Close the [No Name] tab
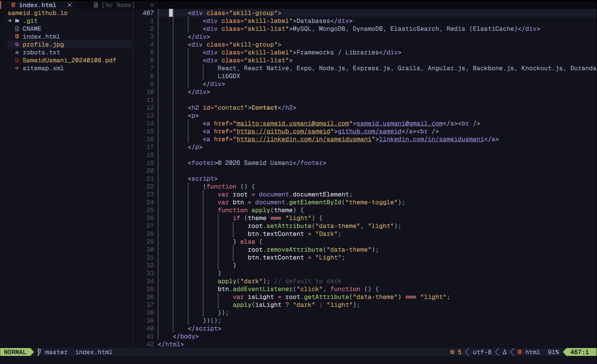597x364 pixels. pos(152,5)
